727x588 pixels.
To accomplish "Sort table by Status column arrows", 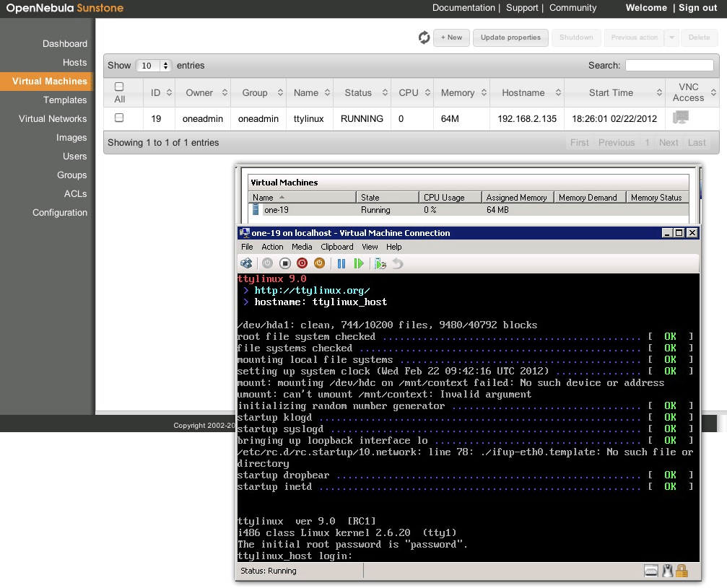I will pos(385,92).
